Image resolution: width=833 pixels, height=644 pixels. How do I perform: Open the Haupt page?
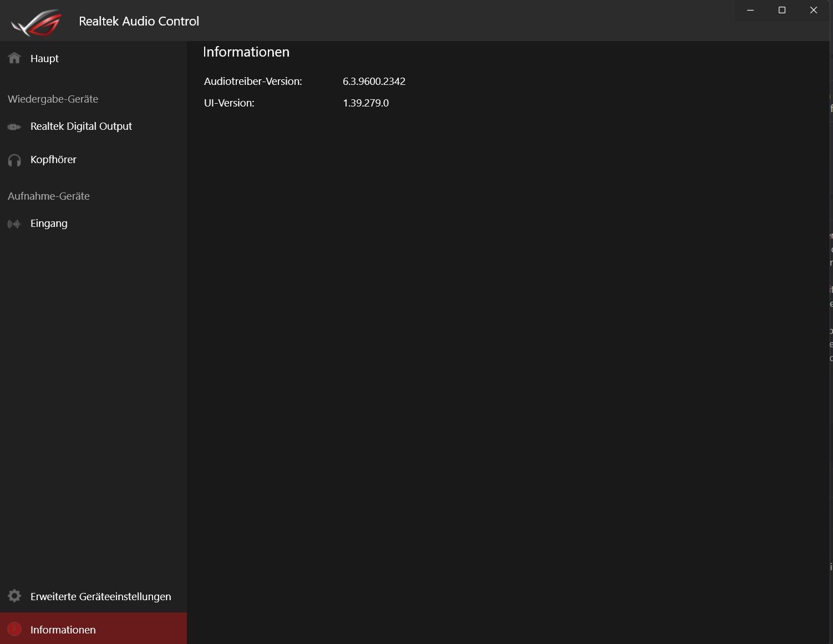pyautogui.click(x=93, y=58)
